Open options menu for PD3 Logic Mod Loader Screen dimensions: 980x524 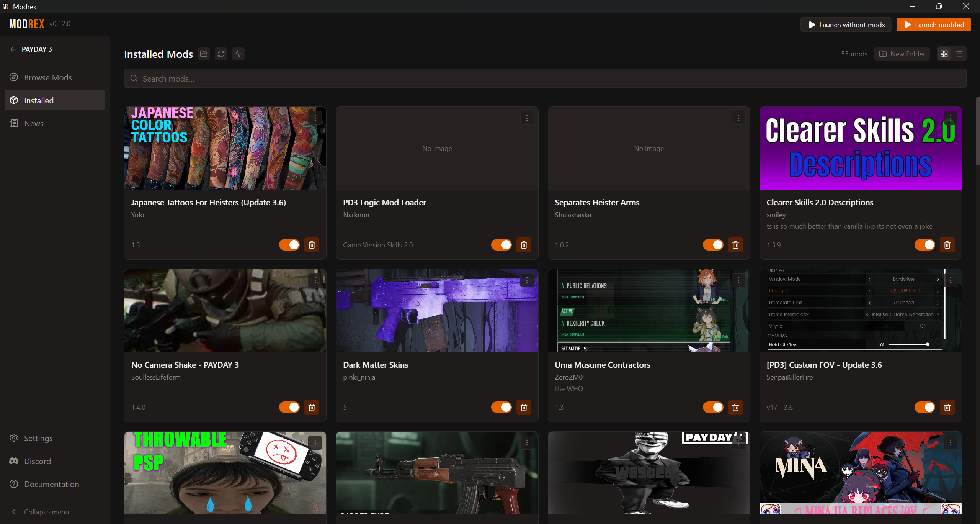point(527,118)
